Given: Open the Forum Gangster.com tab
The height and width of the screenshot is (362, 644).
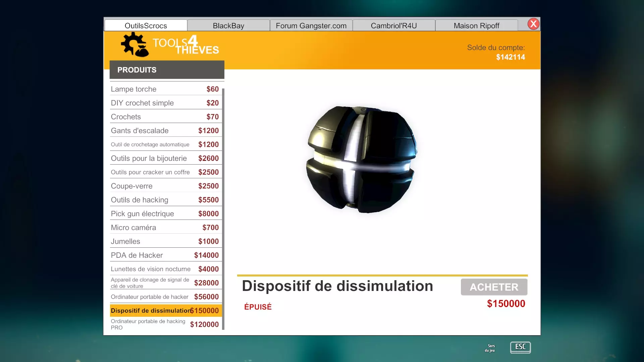Looking at the screenshot, I should [311, 26].
